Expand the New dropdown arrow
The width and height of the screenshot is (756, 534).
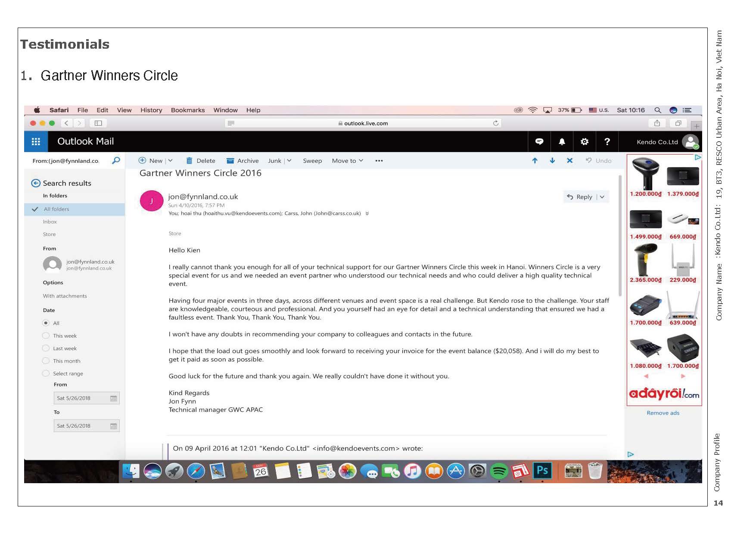pyautogui.click(x=171, y=161)
